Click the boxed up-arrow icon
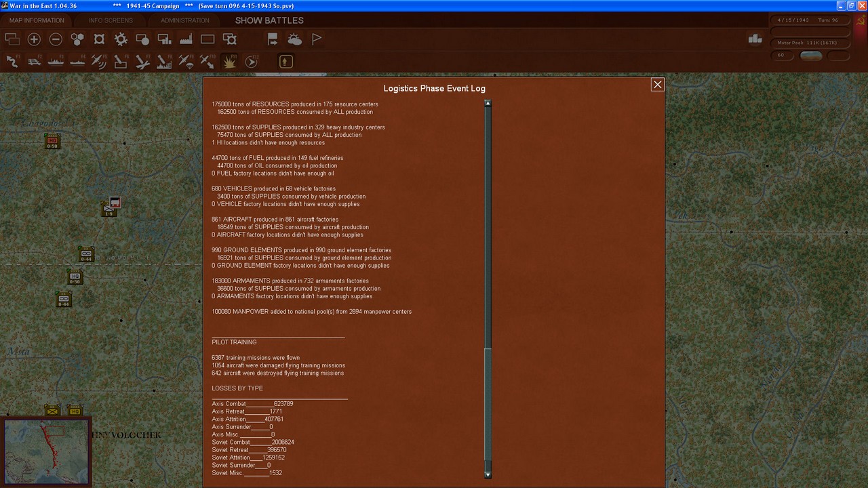Screen dimensions: 868x488 pyautogui.click(x=286, y=62)
